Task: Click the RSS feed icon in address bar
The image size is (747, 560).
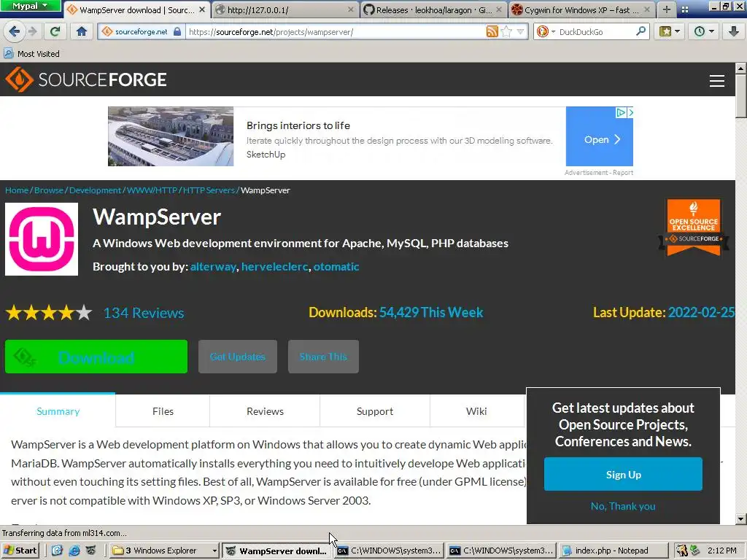Action: point(492,31)
